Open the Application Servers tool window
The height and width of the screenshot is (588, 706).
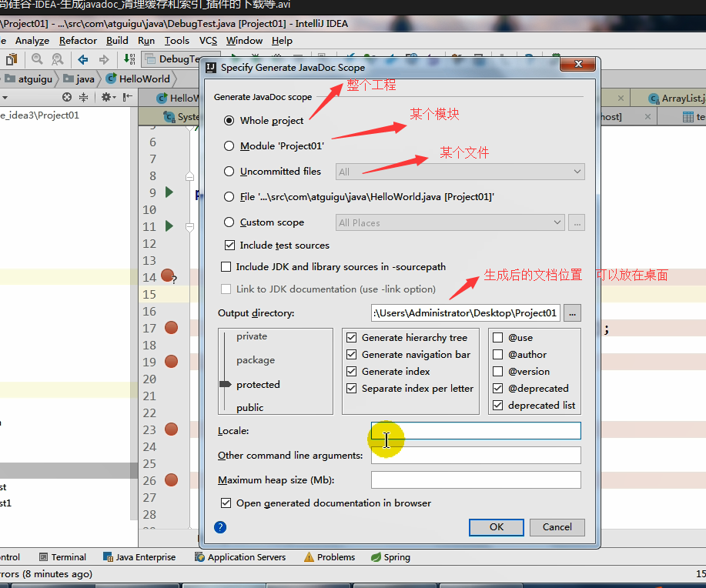240,557
